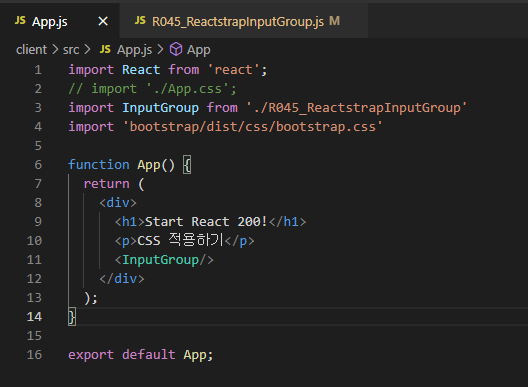Click the highlighted opening brace on line 6

pos(187,165)
